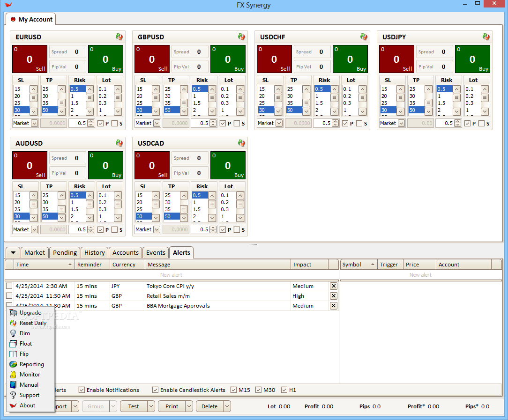508x420 pixels.
Task: Expand the Delete button dropdown arrow
Action: pos(227,406)
